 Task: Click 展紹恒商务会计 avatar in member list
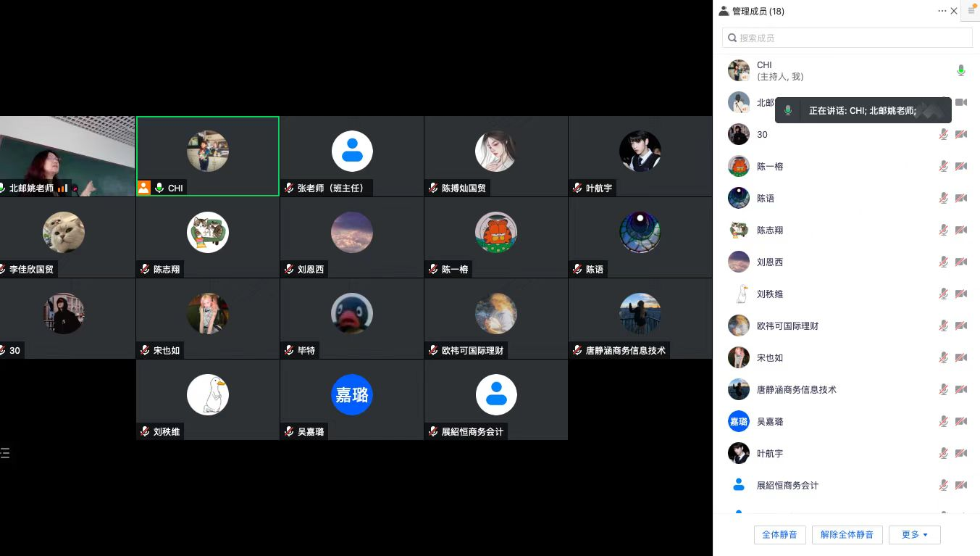[739, 485]
